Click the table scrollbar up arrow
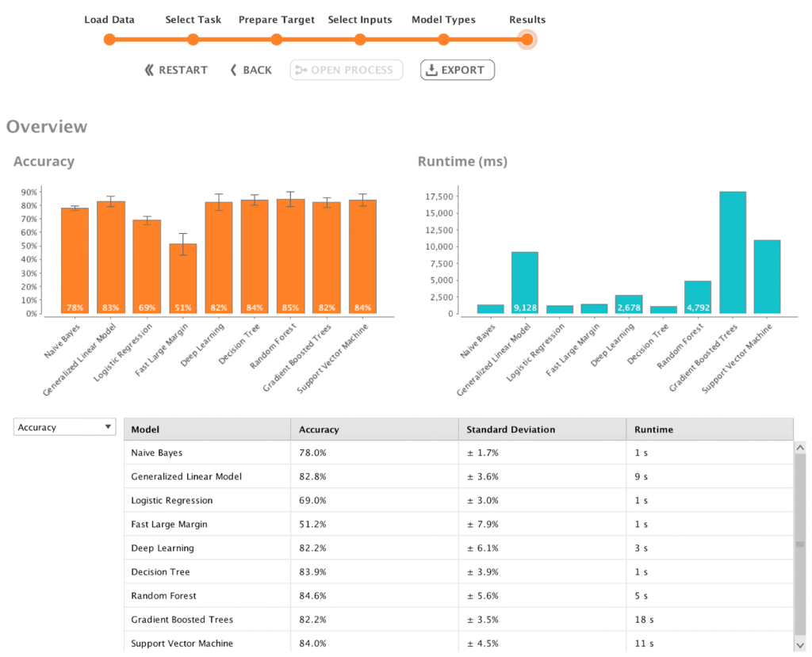Viewport: 812px width, 657px height. 801,447
